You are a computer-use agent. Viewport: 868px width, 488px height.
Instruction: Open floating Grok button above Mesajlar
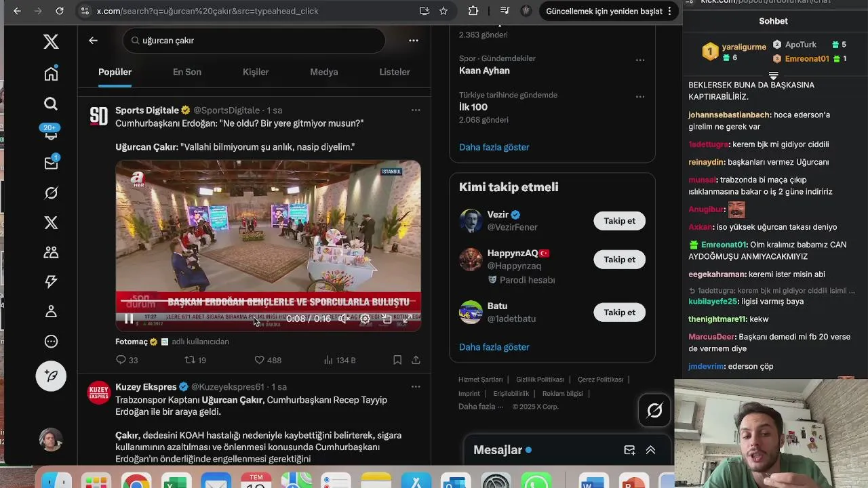654,410
